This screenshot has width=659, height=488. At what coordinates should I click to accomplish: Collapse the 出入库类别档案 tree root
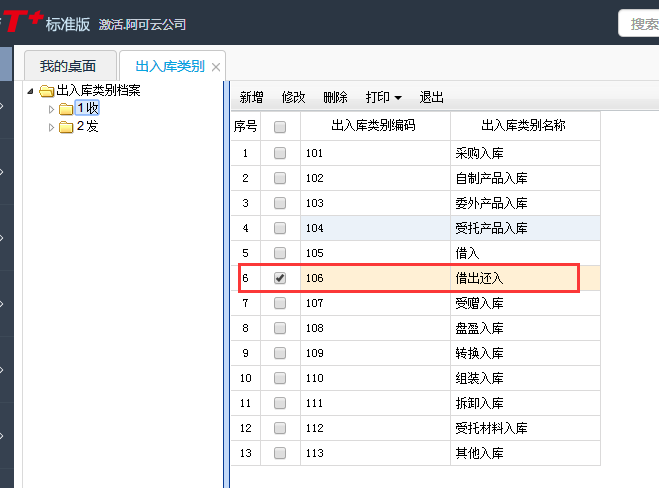coord(31,91)
